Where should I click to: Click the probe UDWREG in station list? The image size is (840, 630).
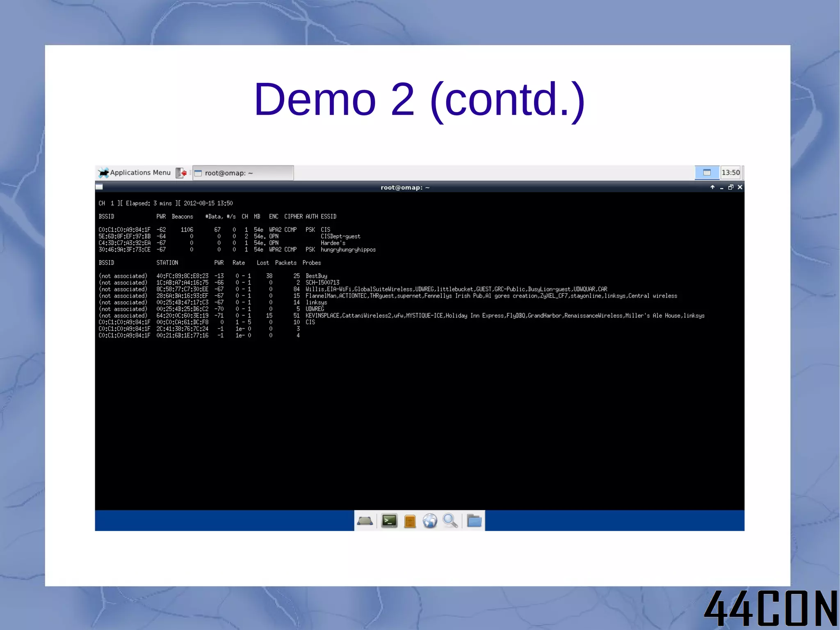click(315, 309)
